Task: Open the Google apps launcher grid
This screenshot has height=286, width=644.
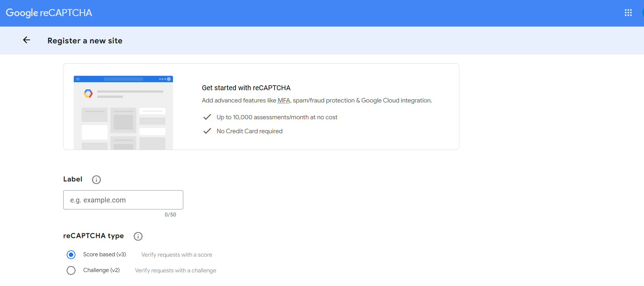Action: pyautogui.click(x=628, y=13)
